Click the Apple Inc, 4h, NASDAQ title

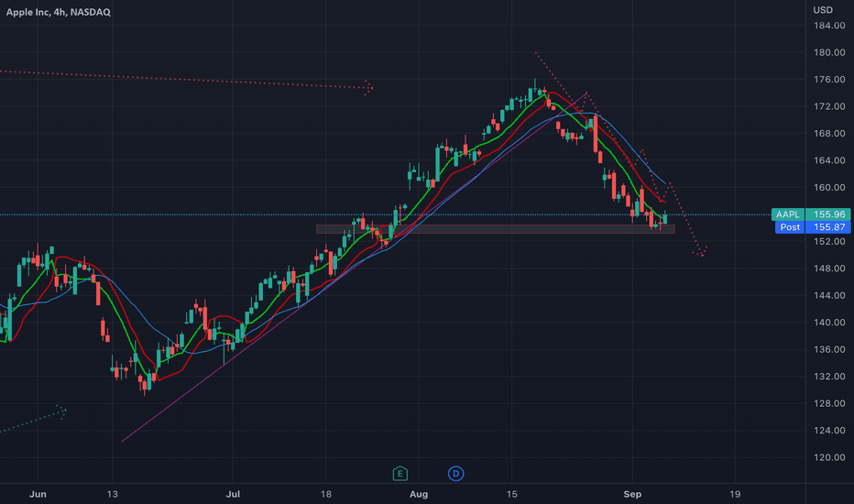click(x=59, y=12)
